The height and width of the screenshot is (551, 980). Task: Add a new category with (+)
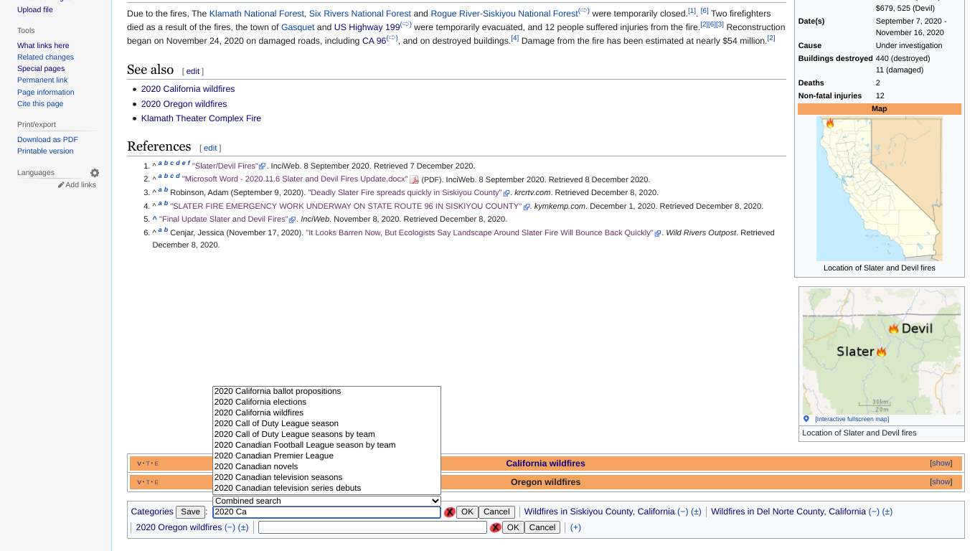(x=575, y=527)
